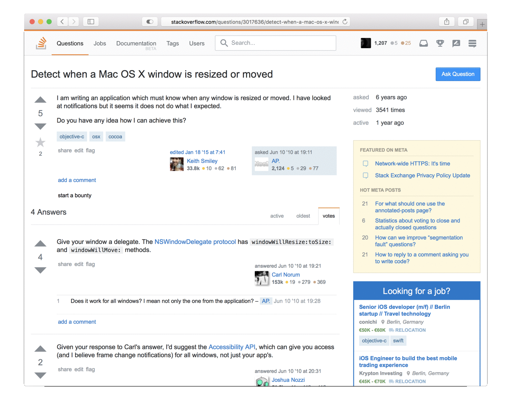Open the inbox icon in header
Screen dimensions: 511x420
[x=423, y=43]
